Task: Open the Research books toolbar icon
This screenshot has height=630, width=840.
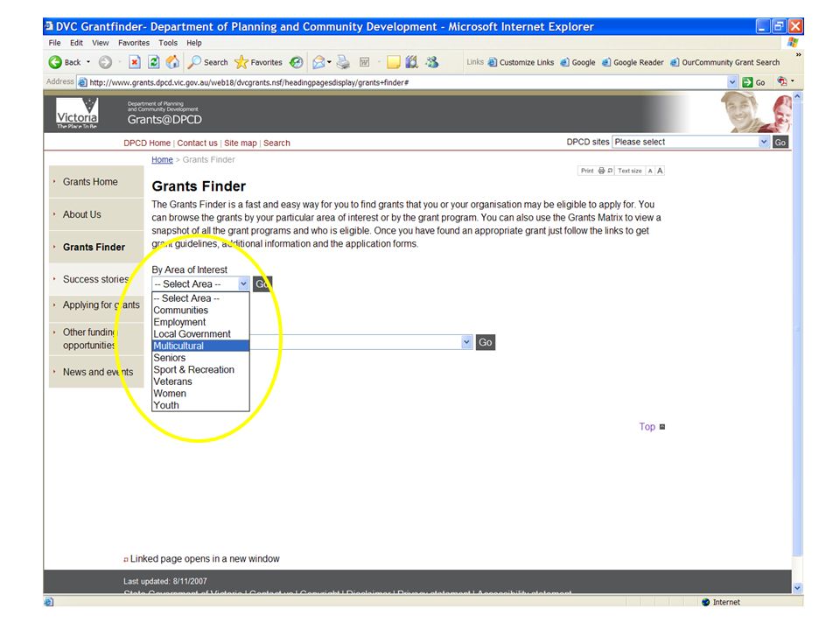Action: 411,62
